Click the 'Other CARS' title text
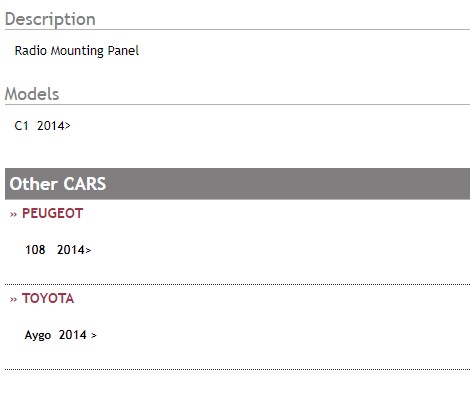470x394 pixels. tap(58, 184)
